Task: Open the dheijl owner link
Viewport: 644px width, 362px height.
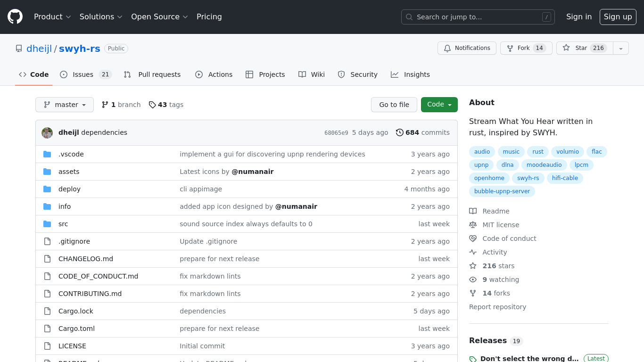Action: (x=40, y=49)
